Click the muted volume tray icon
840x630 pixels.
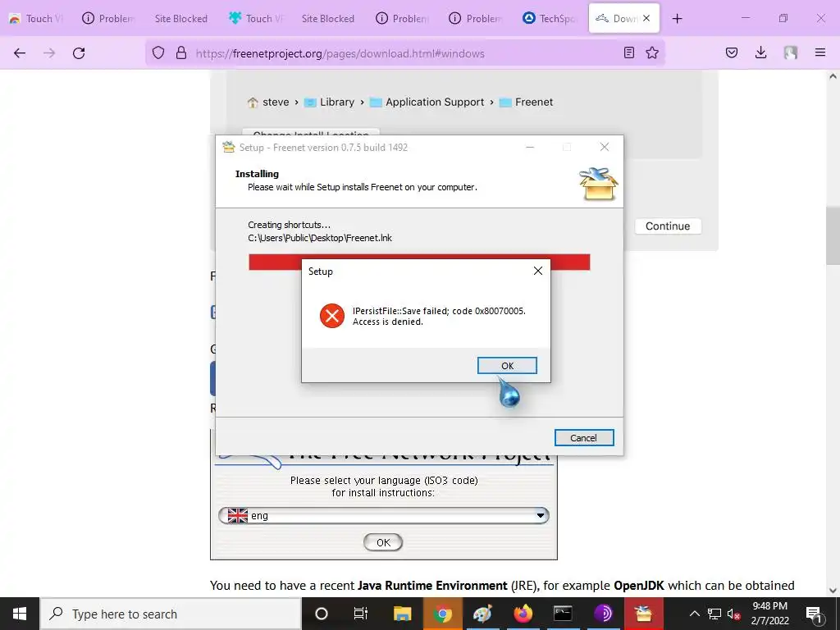click(733, 614)
